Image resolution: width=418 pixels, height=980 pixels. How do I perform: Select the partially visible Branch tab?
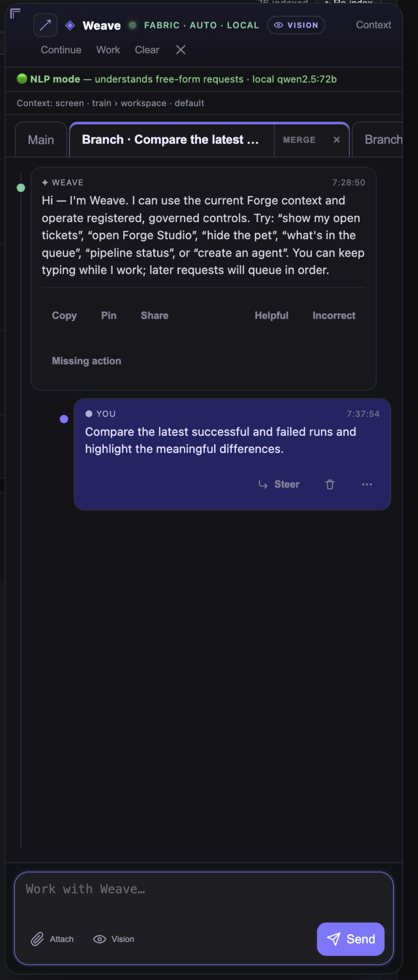(380, 140)
